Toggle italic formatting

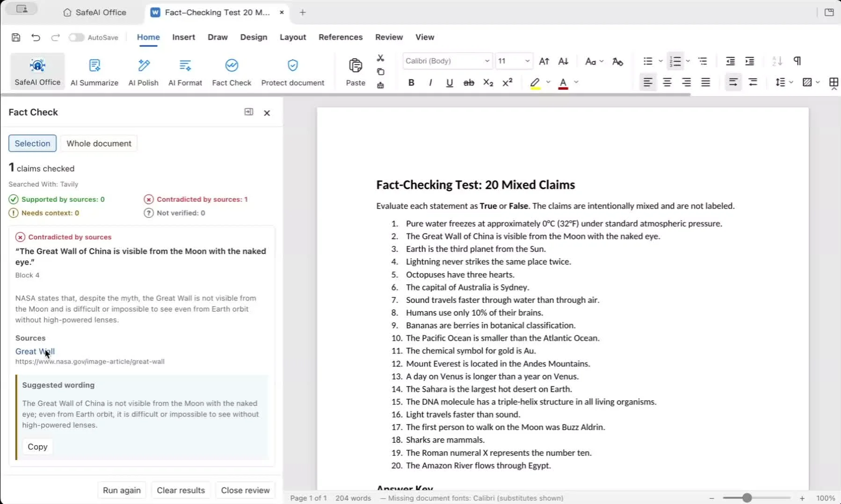[430, 83]
